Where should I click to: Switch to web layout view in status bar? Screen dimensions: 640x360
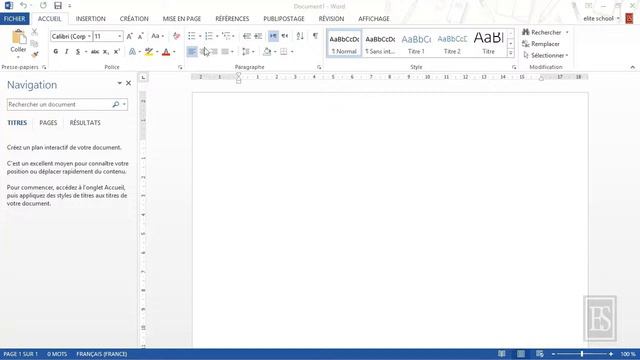click(540, 354)
